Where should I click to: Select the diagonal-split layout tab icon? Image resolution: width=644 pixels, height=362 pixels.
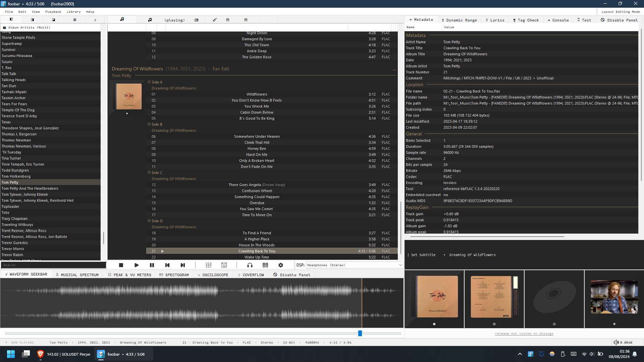coord(54,19)
